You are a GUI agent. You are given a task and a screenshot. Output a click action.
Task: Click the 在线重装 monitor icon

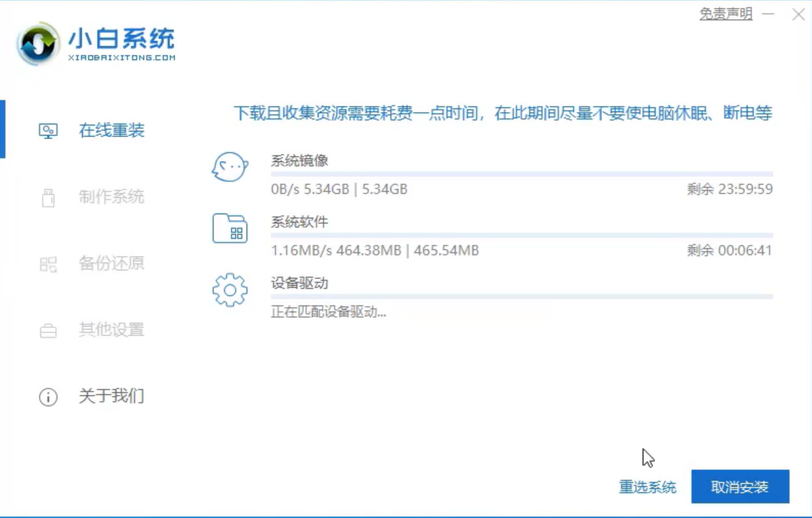point(48,131)
